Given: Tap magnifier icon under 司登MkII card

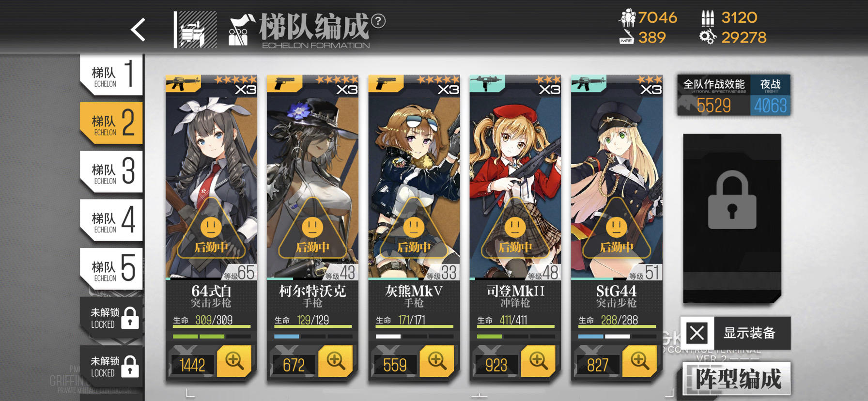Looking at the screenshot, I should tap(538, 361).
